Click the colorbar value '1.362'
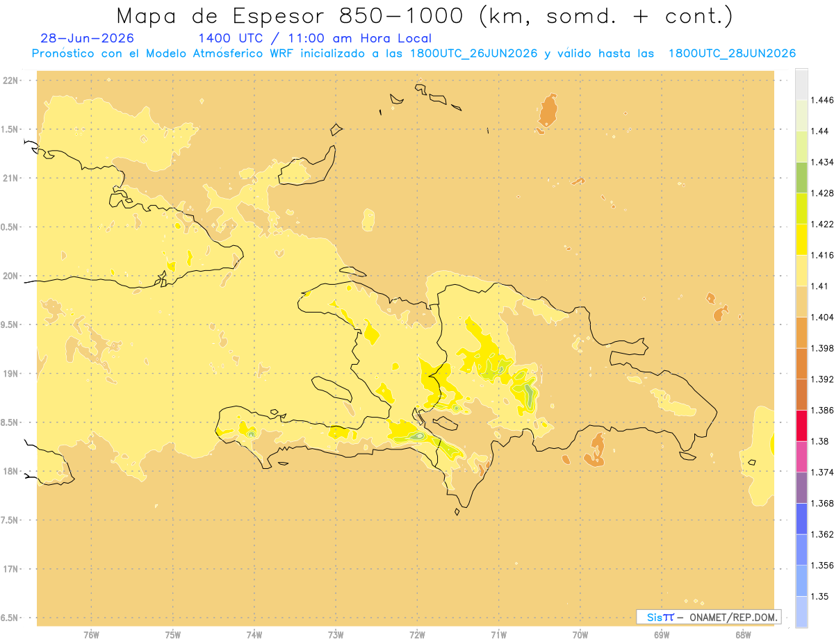This screenshot has height=644, width=834. click(821, 534)
